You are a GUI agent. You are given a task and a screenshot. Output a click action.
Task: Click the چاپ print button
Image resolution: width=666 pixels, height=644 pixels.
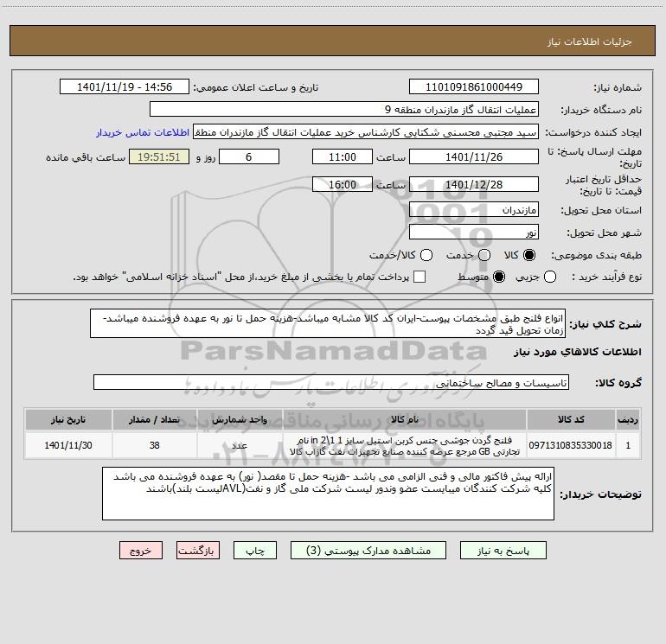pos(255,551)
